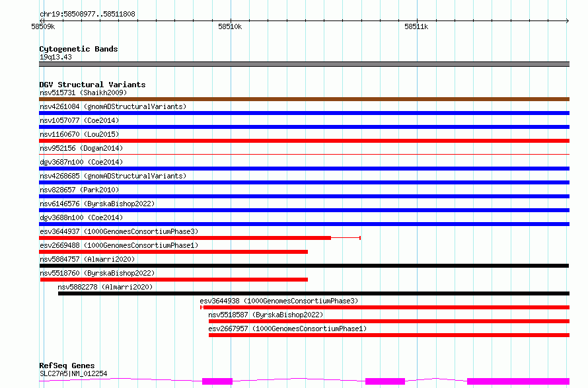Click the chr19:58508977..58511808 coordinates text
Image resolution: width=588 pixels, height=388 pixels.
[x=87, y=14]
